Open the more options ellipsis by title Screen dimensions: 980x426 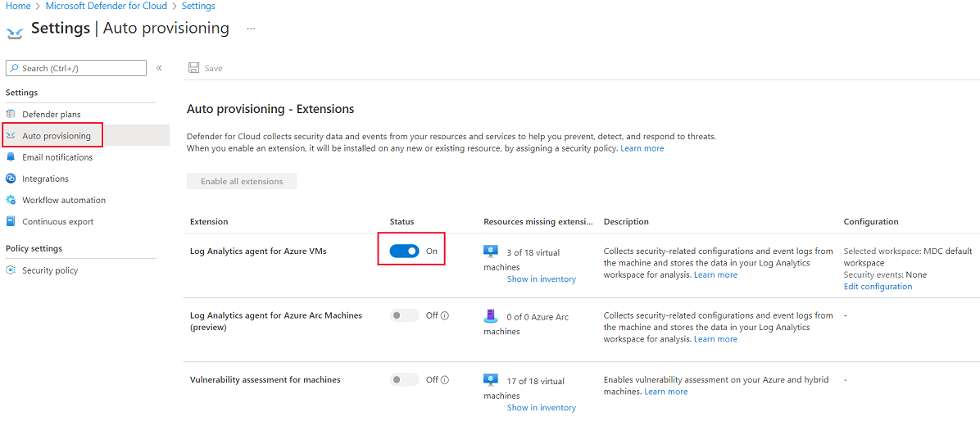[252, 29]
